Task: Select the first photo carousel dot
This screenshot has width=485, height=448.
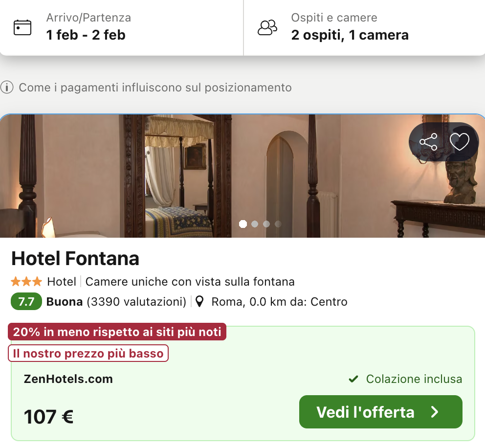Action: pyautogui.click(x=243, y=224)
